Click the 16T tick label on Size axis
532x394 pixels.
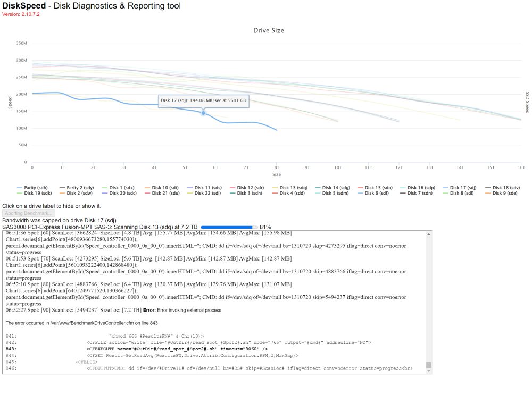[521, 167]
